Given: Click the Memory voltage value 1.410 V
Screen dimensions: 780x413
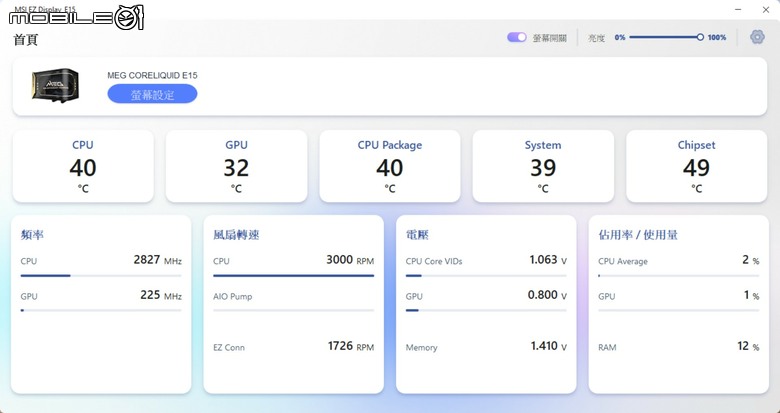Looking at the screenshot, I should coord(549,346).
